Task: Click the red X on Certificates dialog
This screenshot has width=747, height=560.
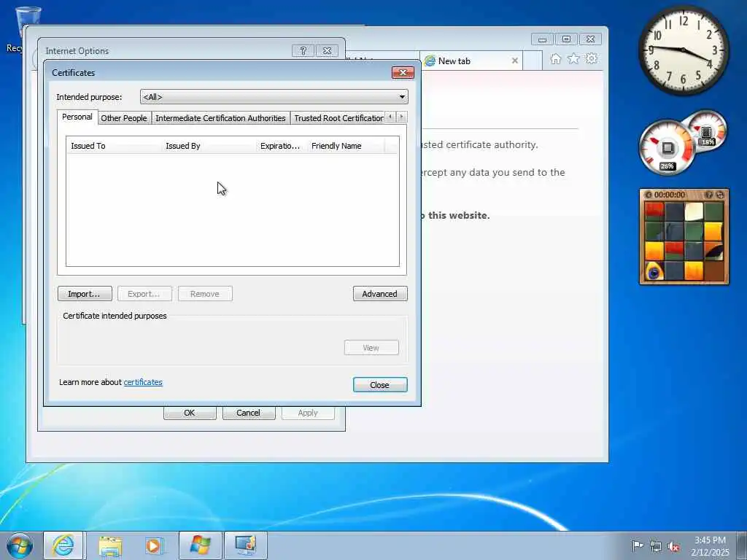Action: click(403, 72)
